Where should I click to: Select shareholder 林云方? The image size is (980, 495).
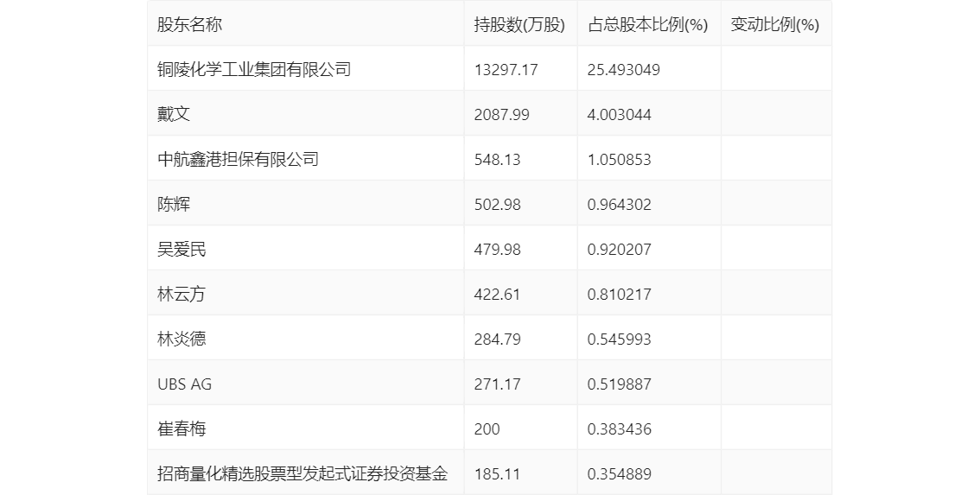(x=181, y=295)
